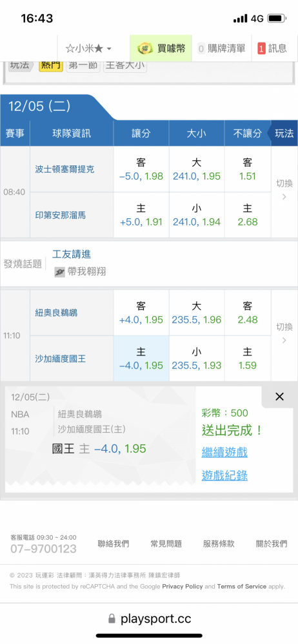Pick the 大 241.0, 1.95 over option
Image resolution: width=298 pixels, height=644 pixels.
[197, 169]
